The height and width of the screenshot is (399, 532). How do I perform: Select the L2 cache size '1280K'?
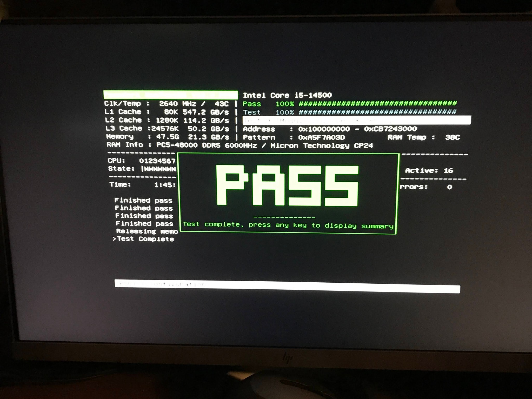pos(167,120)
